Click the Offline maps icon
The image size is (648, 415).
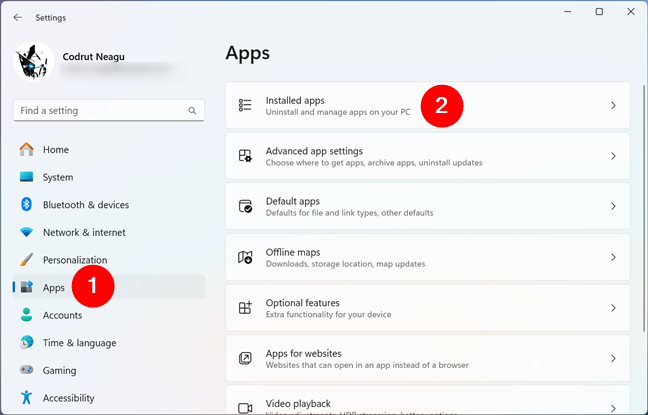point(245,258)
